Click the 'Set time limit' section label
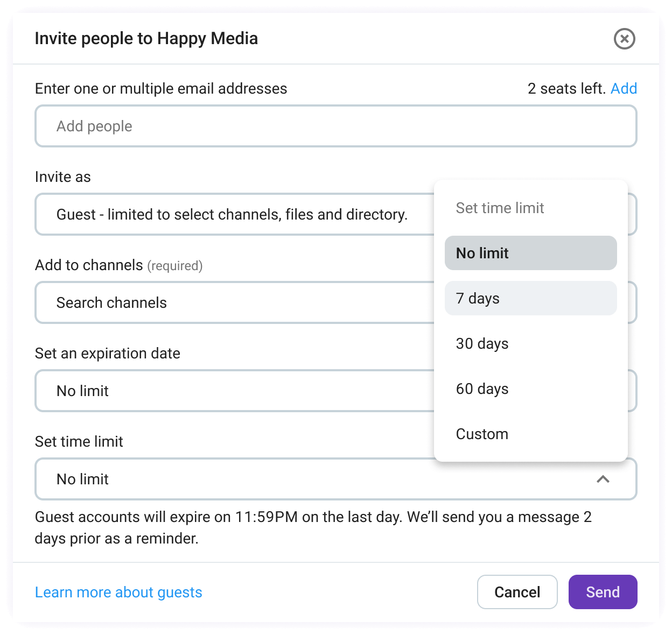The image size is (672, 635). tap(79, 441)
